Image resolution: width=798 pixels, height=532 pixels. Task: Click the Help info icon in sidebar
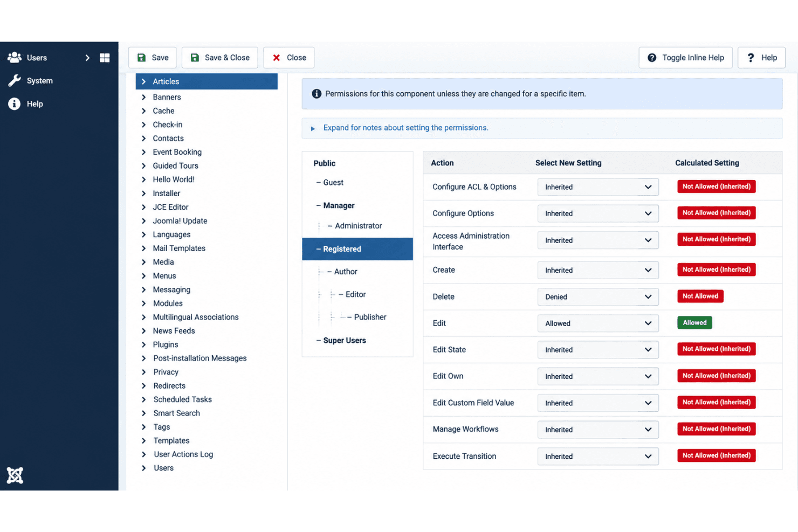coord(15,103)
